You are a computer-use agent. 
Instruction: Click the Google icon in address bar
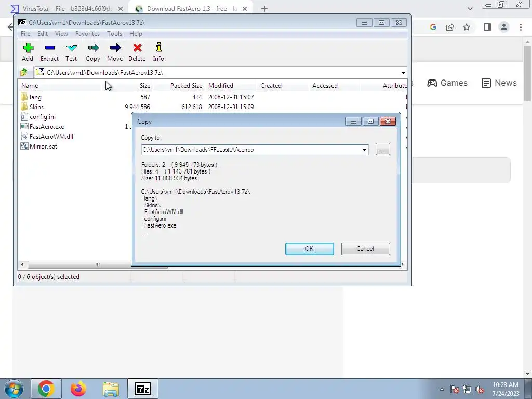[x=433, y=27]
